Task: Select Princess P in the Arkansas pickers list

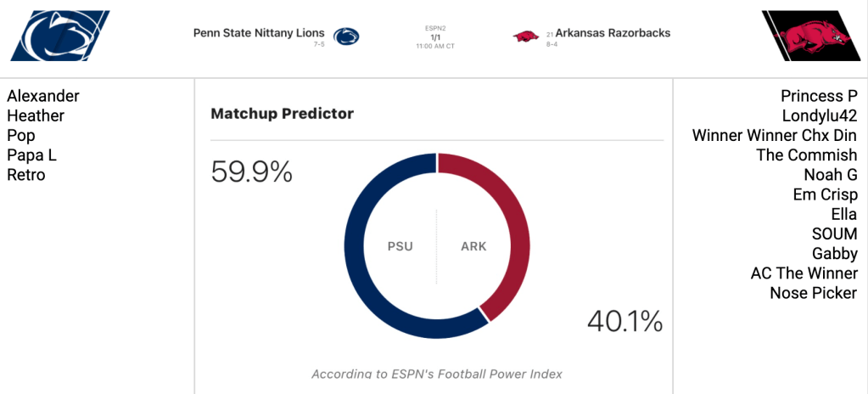Action: [x=819, y=96]
